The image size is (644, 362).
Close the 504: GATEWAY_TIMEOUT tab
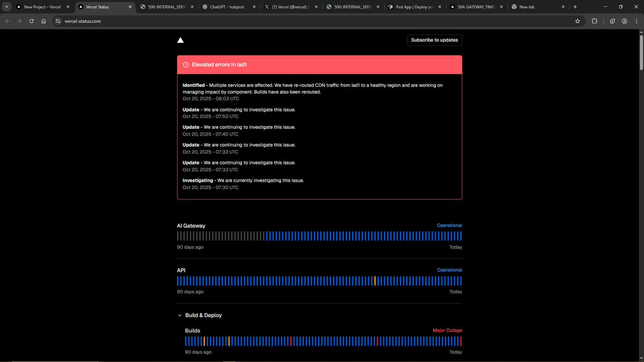point(501,7)
